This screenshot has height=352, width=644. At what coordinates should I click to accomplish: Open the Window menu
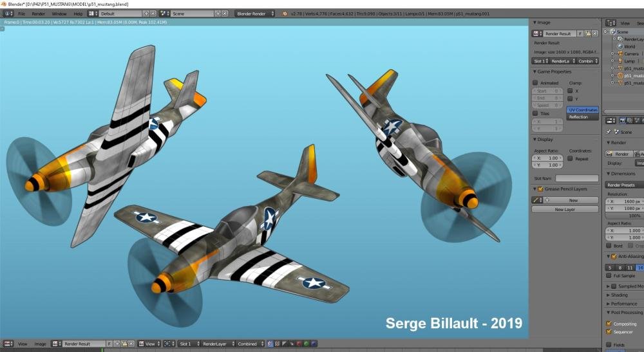pos(59,14)
